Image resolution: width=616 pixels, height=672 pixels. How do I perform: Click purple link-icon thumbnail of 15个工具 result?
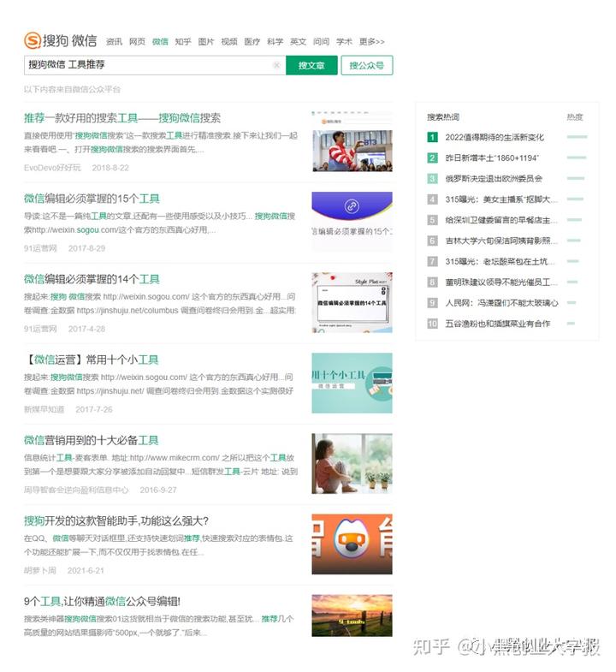pos(352,221)
